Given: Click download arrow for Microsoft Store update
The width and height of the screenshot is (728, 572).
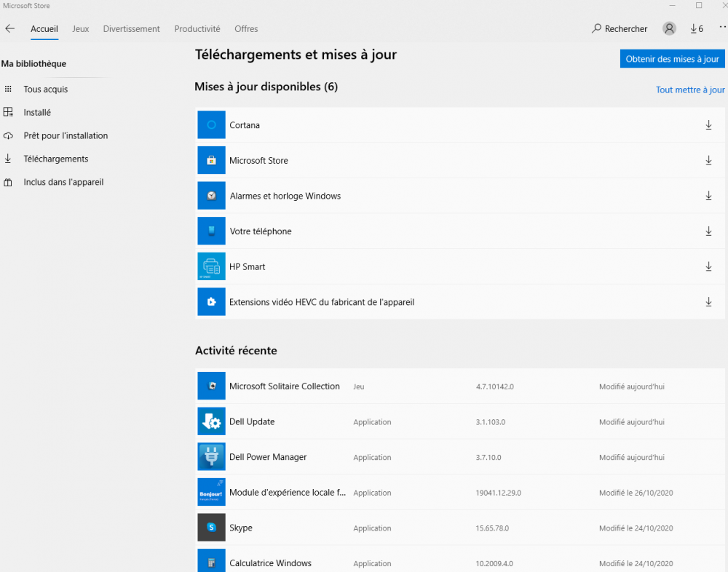Looking at the screenshot, I should 708,161.
